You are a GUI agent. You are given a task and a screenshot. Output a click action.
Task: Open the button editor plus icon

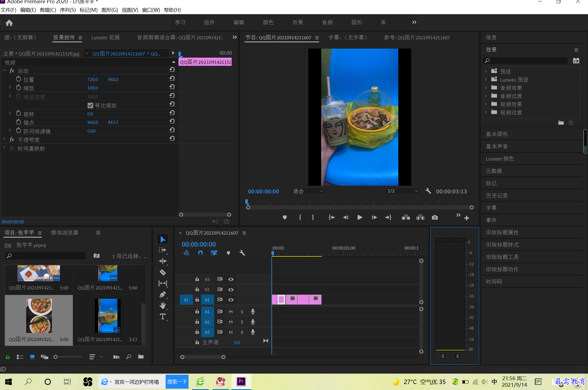(467, 218)
